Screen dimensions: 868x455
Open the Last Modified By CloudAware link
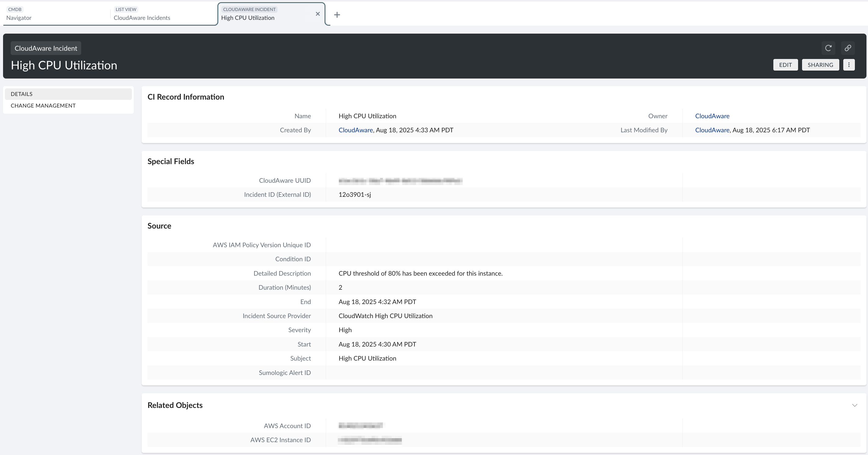point(712,130)
